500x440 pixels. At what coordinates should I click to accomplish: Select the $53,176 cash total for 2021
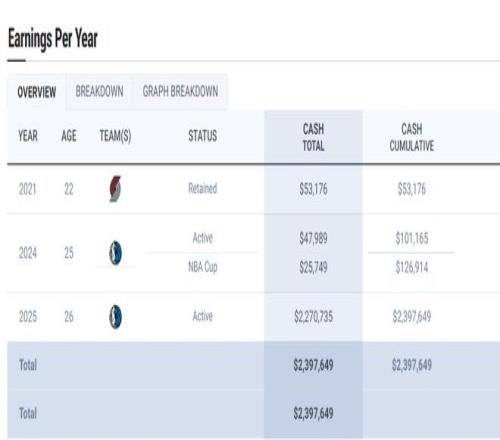(x=313, y=189)
